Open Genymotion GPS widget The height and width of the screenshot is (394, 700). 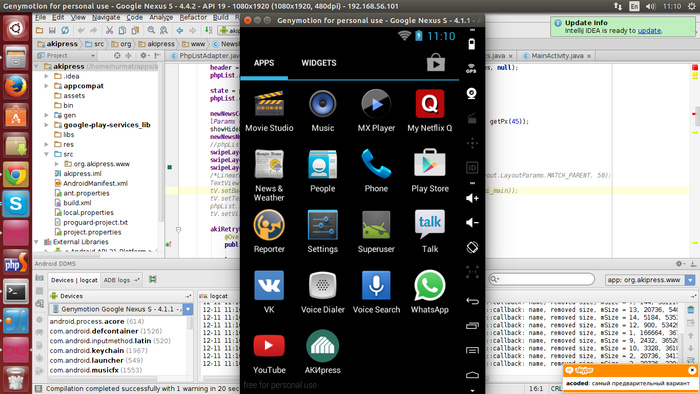coord(471,68)
